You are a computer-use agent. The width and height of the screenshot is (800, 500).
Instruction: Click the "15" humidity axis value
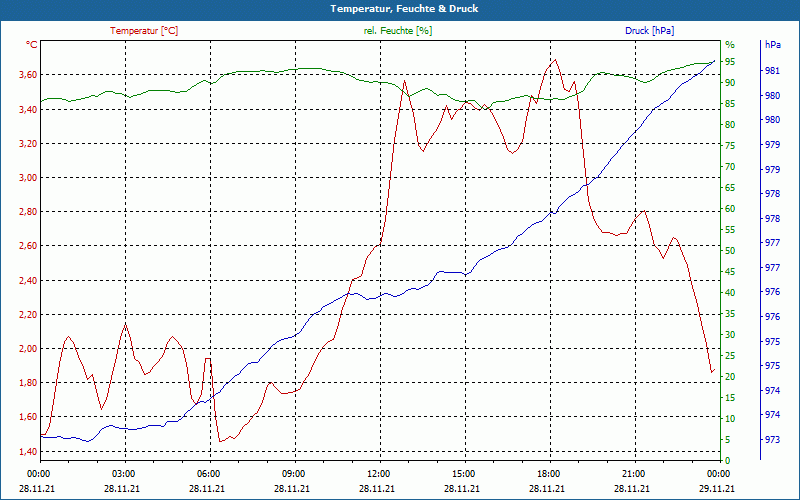[x=730, y=397]
